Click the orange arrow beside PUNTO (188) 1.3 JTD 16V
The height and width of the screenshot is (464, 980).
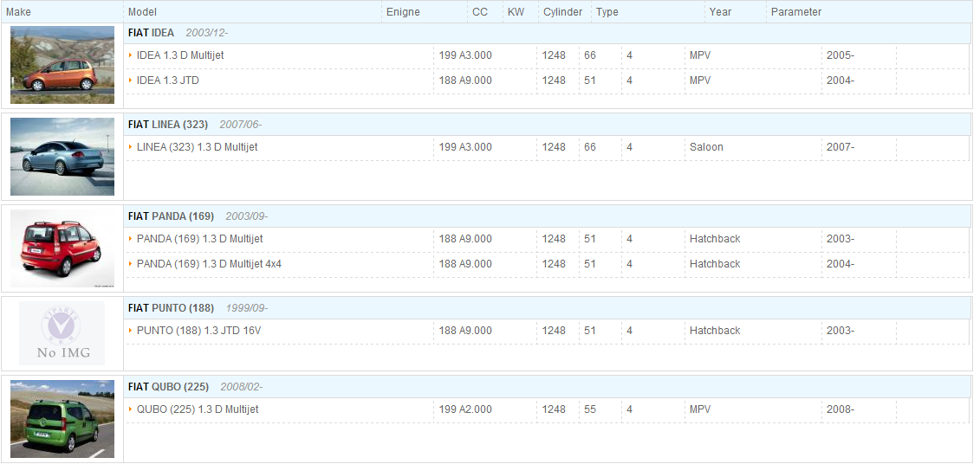pyautogui.click(x=131, y=331)
